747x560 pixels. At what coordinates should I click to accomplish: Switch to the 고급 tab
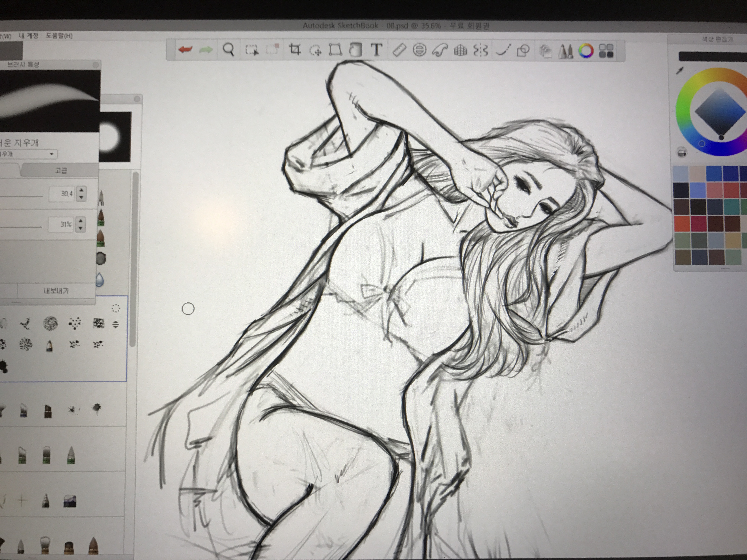point(61,171)
